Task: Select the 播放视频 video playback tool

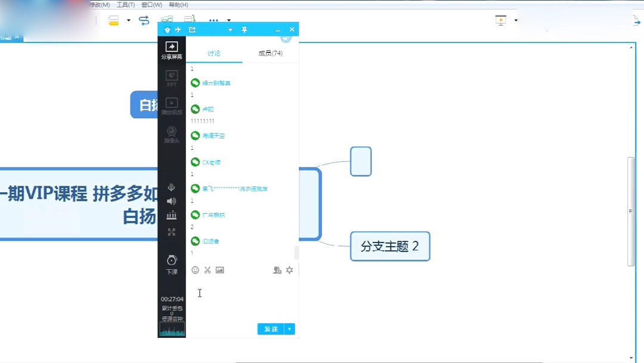Action: (171, 104)
